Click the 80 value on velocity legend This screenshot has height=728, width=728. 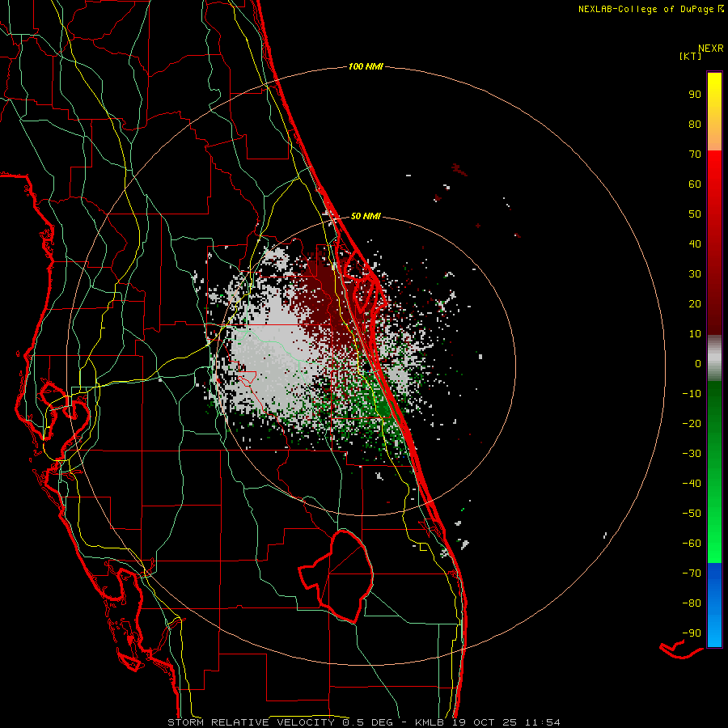695,125
